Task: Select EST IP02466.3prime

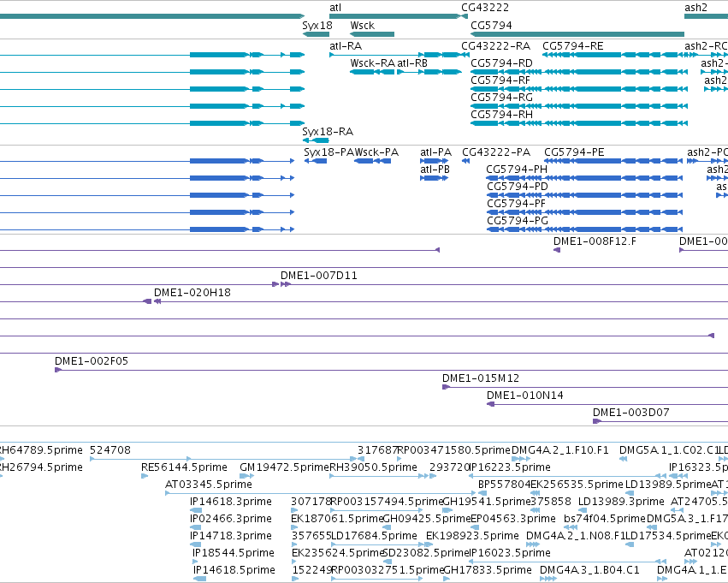Action: coord(231,520)
